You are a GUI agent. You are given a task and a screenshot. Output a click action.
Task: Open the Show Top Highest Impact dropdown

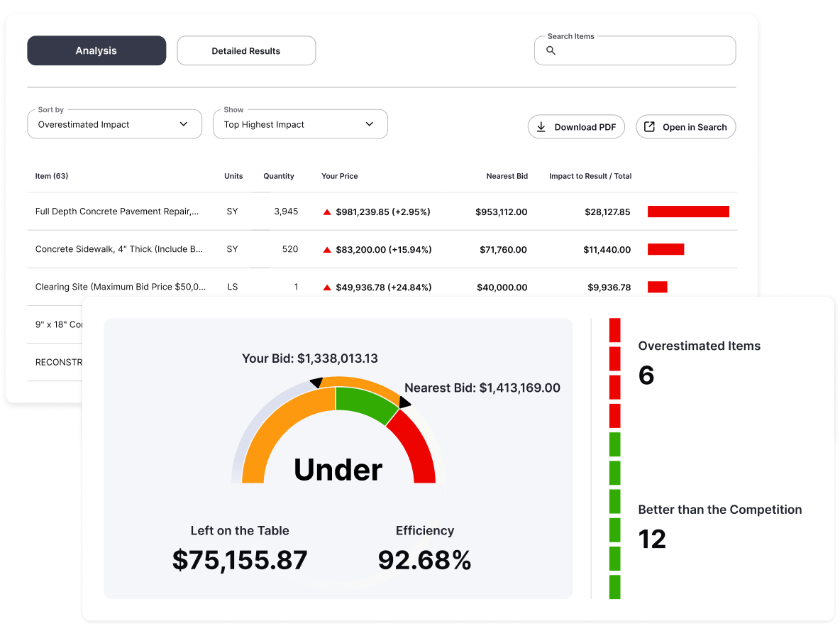300,124
